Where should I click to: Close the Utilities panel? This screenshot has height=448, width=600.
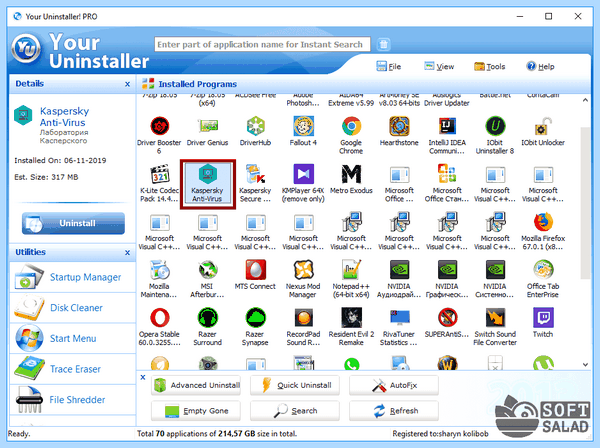[x=127, y=253]
